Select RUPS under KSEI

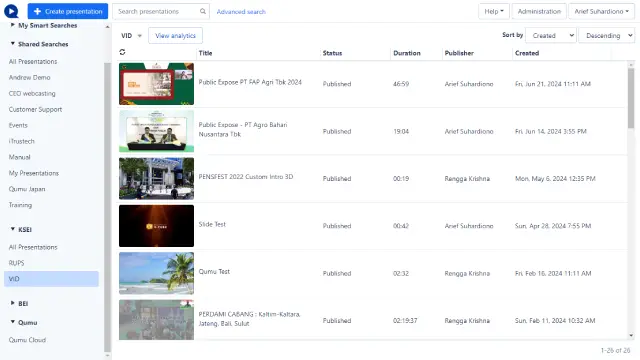(x=17, y=263)
